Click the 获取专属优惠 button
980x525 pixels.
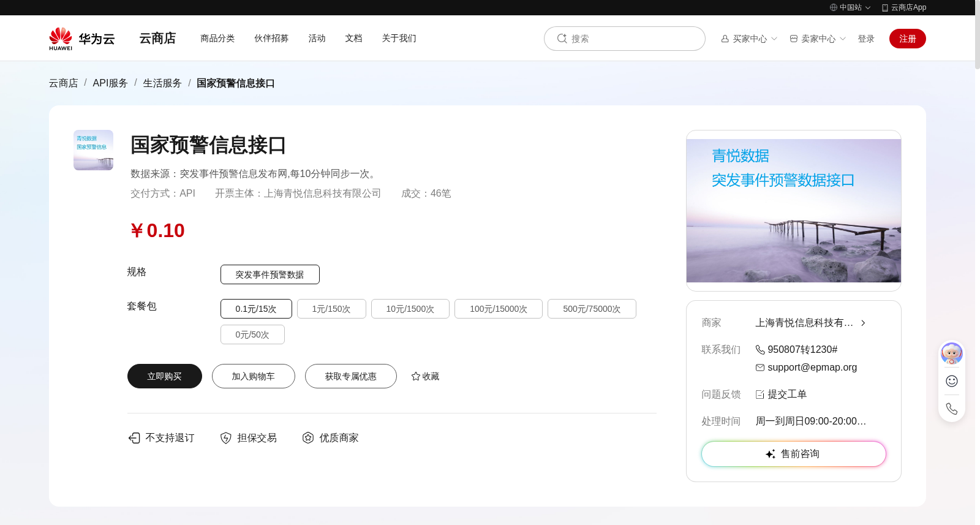351,376
